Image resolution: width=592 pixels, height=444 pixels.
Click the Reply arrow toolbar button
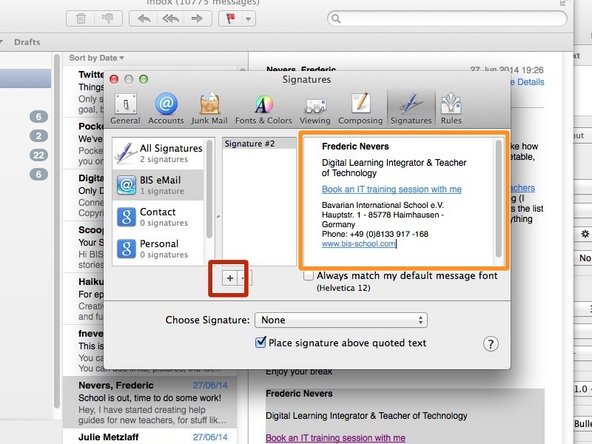click(144, 18)
